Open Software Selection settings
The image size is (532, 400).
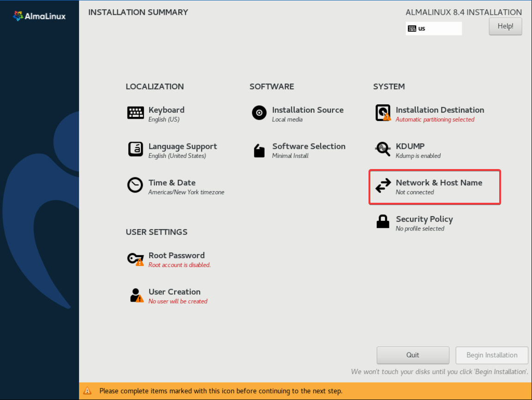point(309,146)
